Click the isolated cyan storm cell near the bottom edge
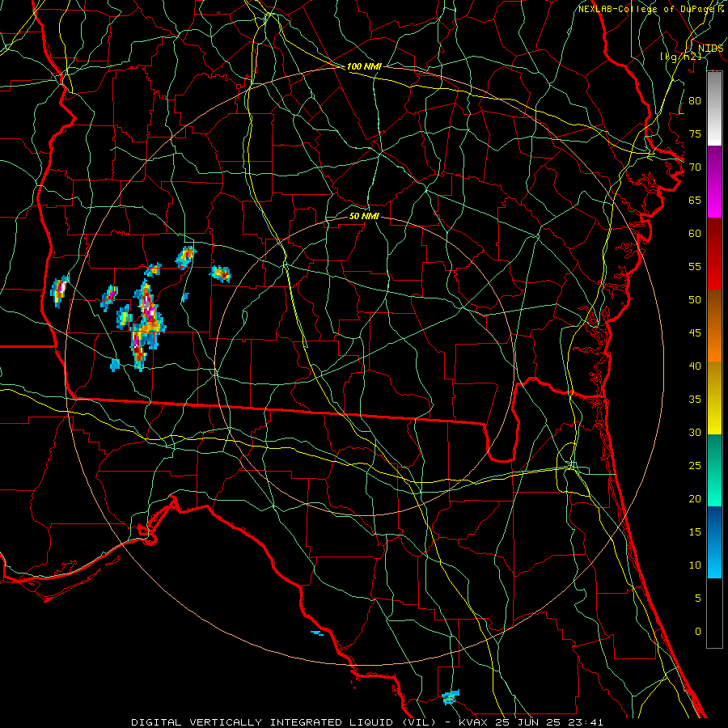This screenshot has height=728, width=728. click(x=451, y=697)
